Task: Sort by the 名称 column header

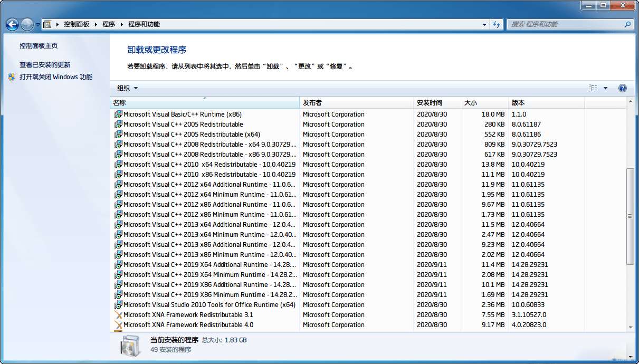Action: pos(205,103)
